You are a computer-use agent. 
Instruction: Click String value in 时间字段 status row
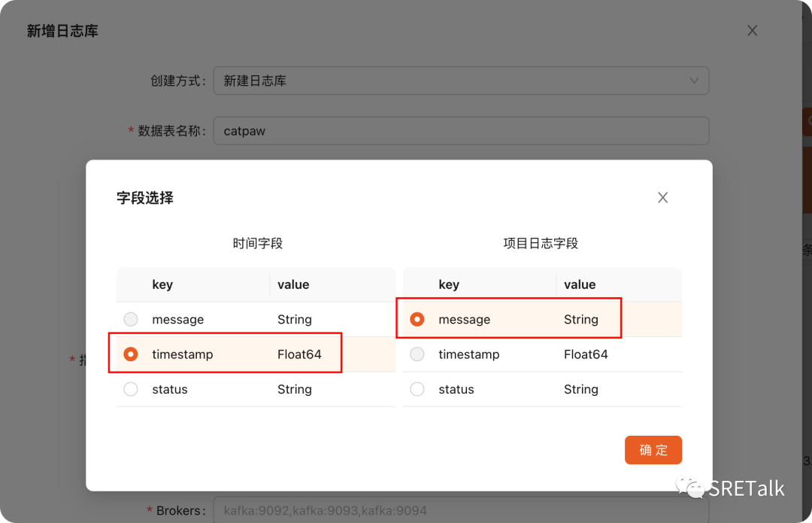click(x=294, y=389)
